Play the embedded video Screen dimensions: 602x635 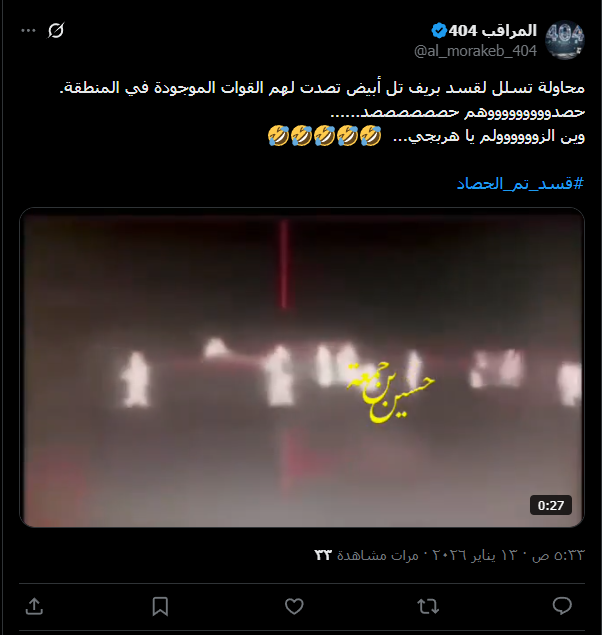coord(302,367)
